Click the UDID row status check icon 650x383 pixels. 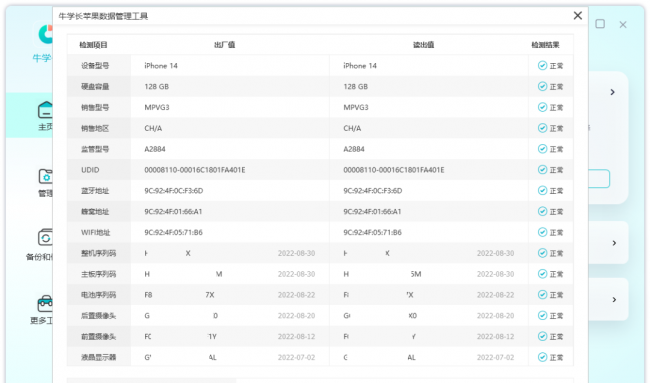coord(542,170)
